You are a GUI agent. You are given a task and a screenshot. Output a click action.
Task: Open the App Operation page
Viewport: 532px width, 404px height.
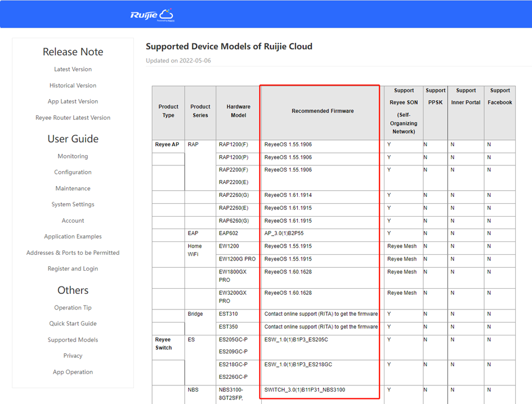coord(73,372)
